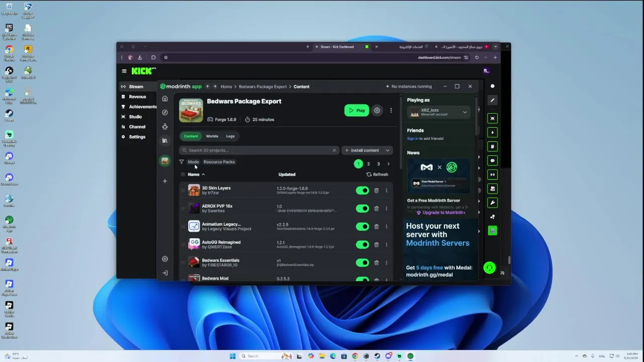Switch to the Logs tab

click(x=230, y=136)
